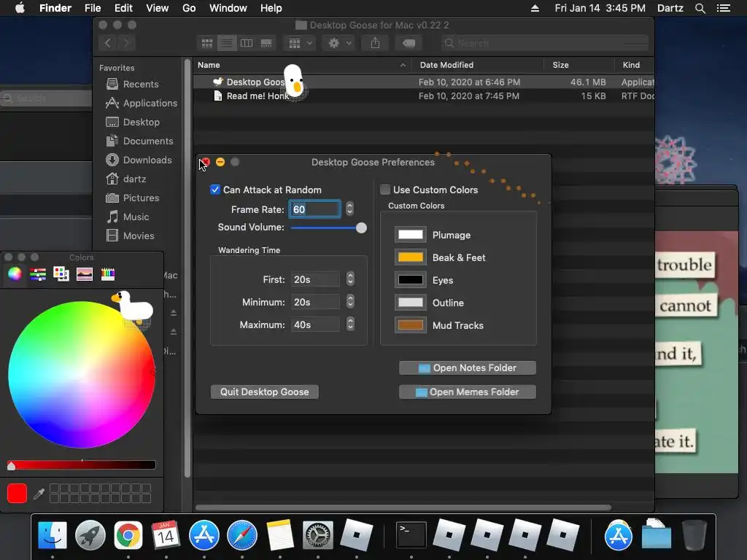The height and width of the screenshot is (560, 747).
Task: Select the color wheel tab in Colors
Action: point(15,274)
